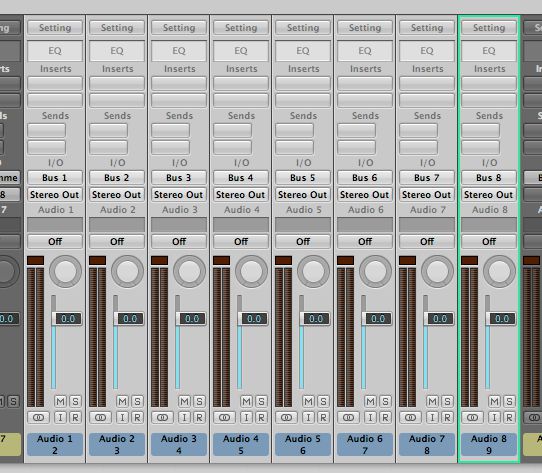Open the Setting menu on Audio 1
Viewport: 542px width, 473px height.
(x=55, y=28)
